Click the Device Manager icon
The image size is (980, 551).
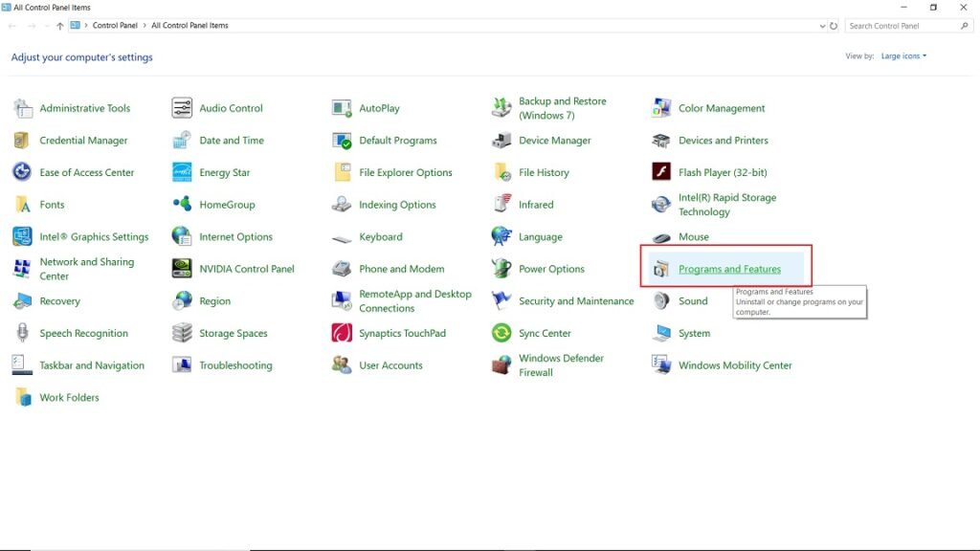click(x=501, y=141)
